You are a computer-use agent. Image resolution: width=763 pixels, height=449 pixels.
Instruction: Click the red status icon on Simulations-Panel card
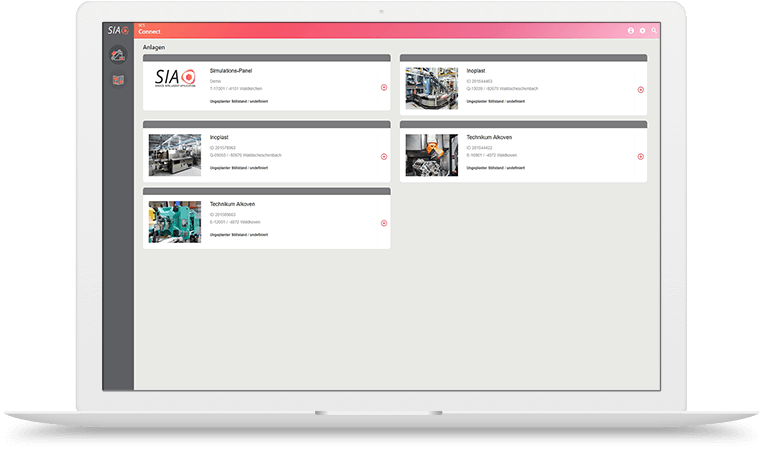(x=384, y=88)
